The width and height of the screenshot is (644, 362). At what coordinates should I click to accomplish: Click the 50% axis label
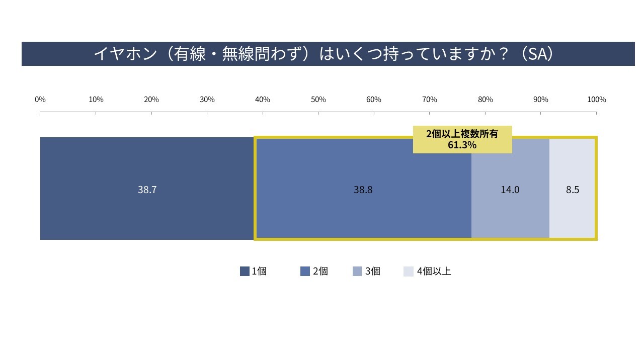318,100
